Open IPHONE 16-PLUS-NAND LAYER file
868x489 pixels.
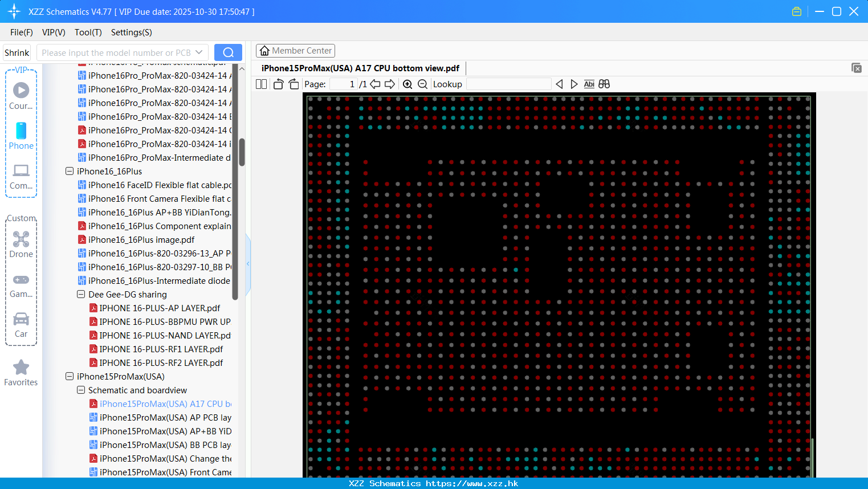160,335
